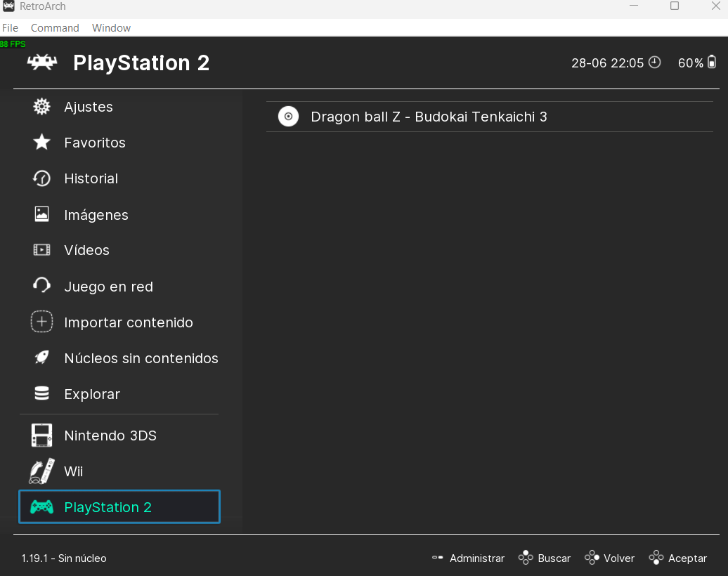Open the Historial clock icon

[42, 178]
